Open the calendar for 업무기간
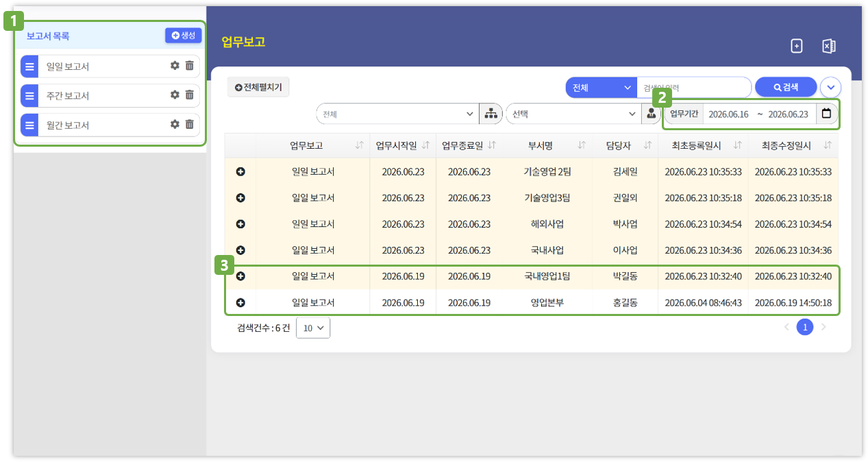Screen dimensions: 868x462 pos(826,114)
